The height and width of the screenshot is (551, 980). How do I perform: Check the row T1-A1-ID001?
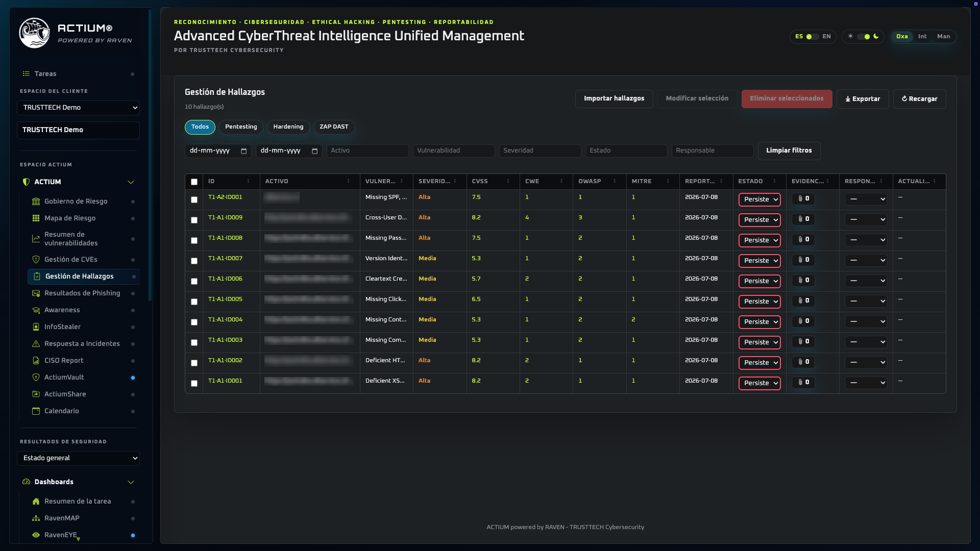click(x=194, y=384)
